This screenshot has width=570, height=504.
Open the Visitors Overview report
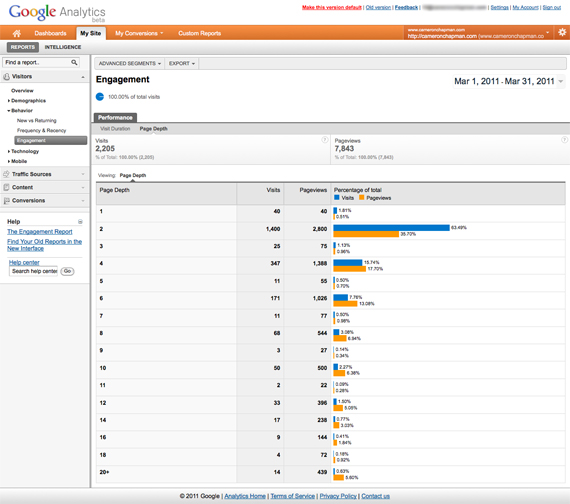[22, 91]
